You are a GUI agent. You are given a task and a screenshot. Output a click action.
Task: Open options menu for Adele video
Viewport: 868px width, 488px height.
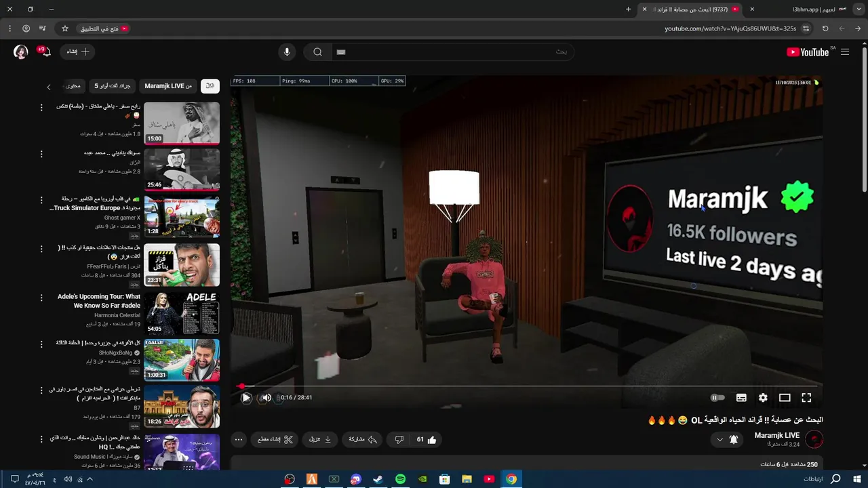coord(41,297)
